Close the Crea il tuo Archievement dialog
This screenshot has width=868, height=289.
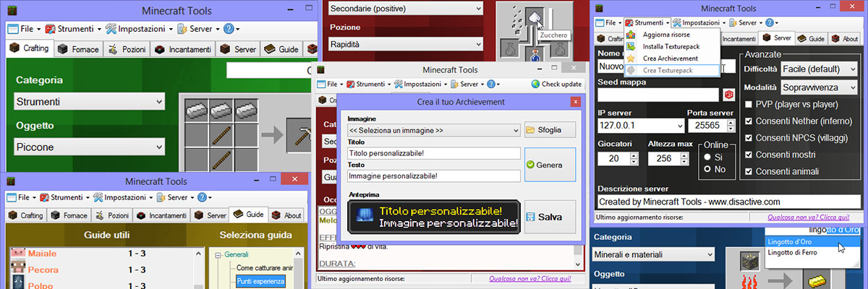coord(576,102)
